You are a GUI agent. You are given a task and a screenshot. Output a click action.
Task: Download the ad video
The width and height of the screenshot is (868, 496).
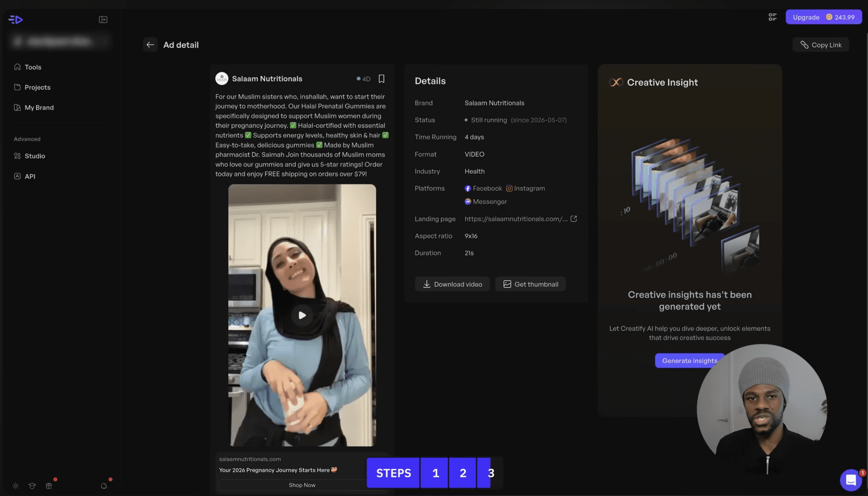(452, 284)
